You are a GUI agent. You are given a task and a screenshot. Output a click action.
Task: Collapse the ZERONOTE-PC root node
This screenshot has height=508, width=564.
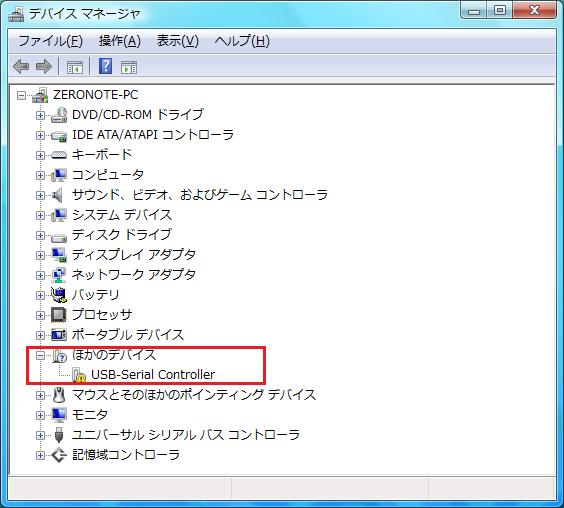coord(22,95)
